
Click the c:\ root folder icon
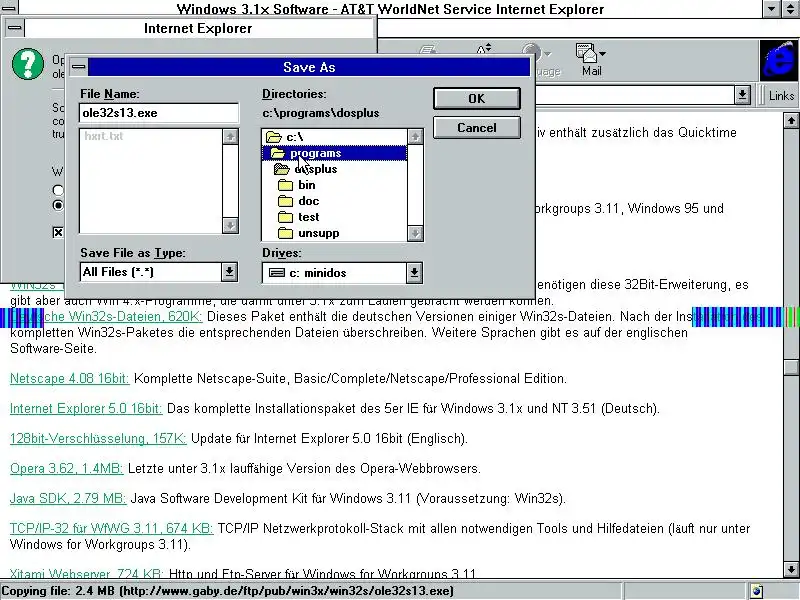pyautogui.click(x=274, y=137)
